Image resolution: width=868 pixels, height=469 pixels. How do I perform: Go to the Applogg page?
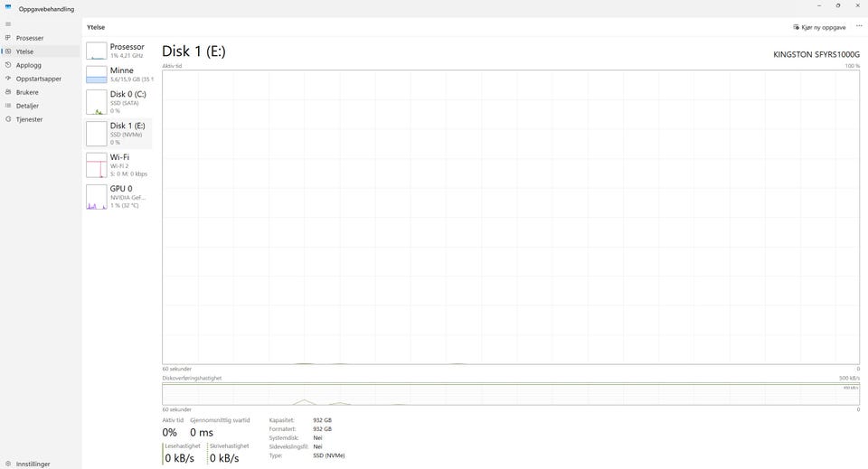pyautogui.click(x=29, y=65)
